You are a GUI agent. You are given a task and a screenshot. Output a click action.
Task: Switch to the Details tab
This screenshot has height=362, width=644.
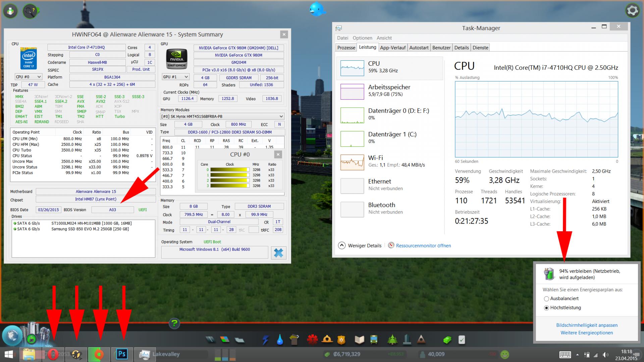[x=462, y=48]
